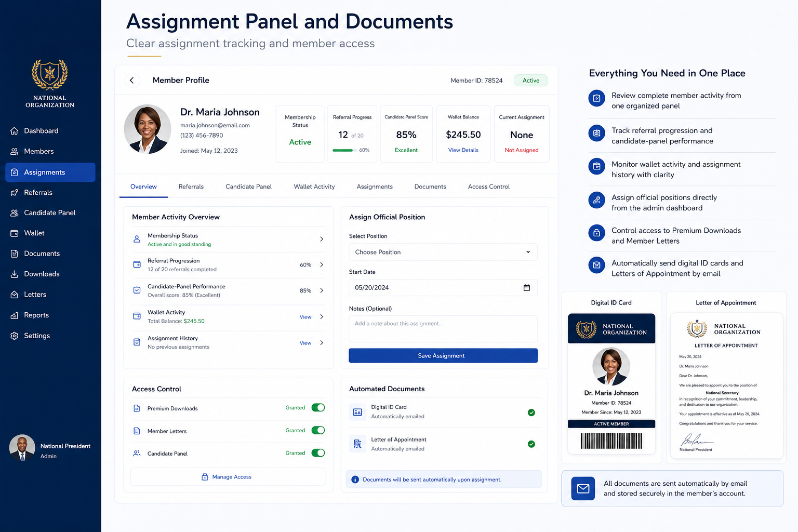Expand the Referral Progression row chevron
This screenshot has height=532, width=798.
click(x=322, y=265)
